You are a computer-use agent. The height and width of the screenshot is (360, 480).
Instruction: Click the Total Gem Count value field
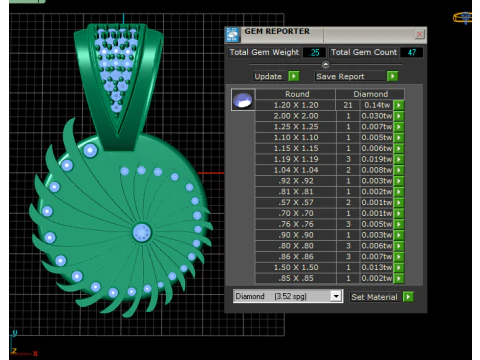[412, 52]
